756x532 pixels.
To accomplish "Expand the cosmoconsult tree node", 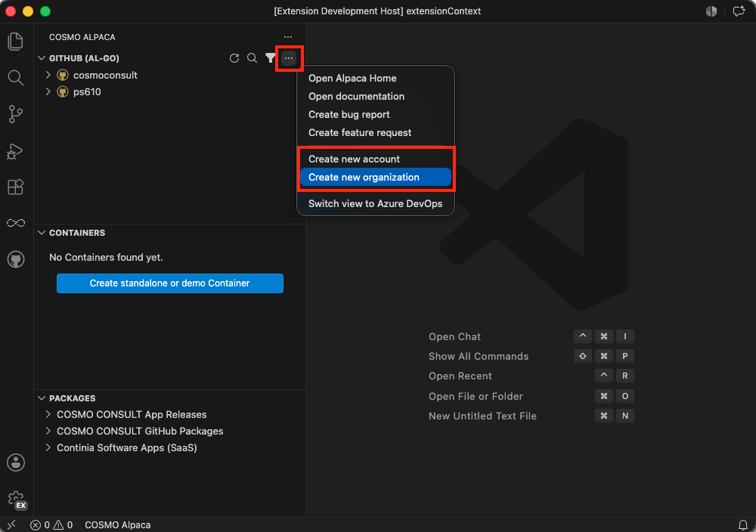I will tap(48, 75).
